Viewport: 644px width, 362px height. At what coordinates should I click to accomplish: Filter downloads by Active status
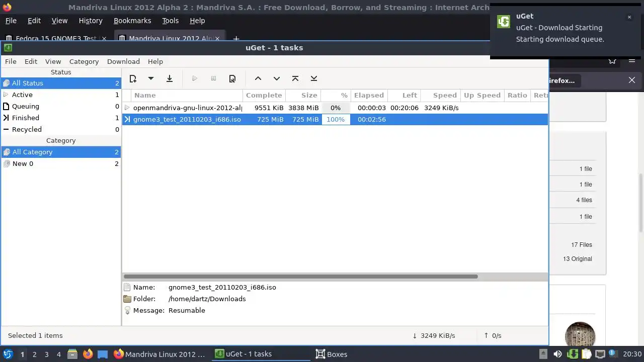pos(61,95)
